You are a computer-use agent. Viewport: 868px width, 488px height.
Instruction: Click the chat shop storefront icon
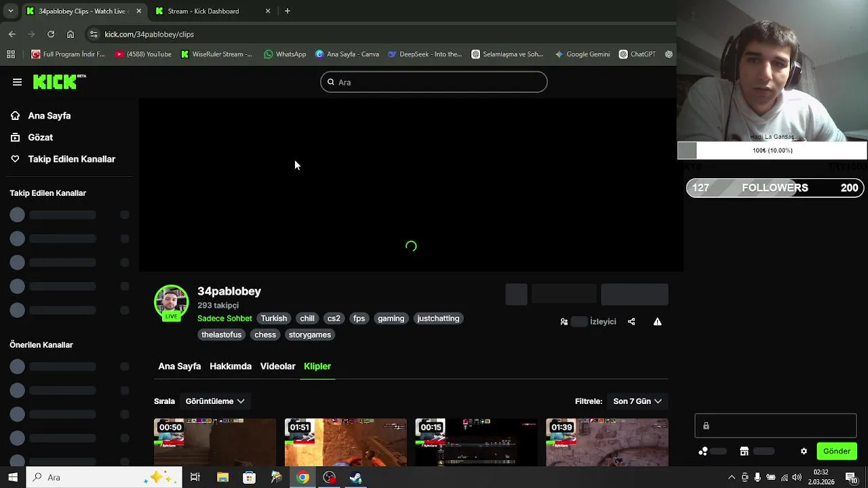[744, 451]
